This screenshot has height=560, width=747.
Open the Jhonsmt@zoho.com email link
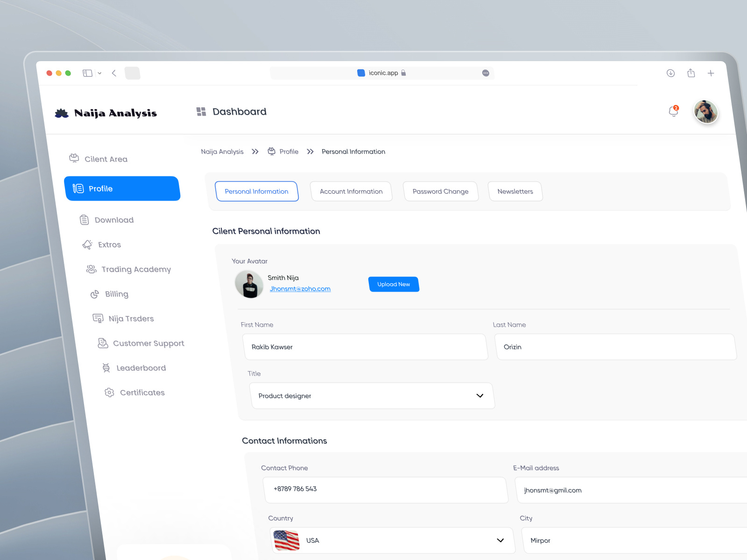(x=300, y=288)
